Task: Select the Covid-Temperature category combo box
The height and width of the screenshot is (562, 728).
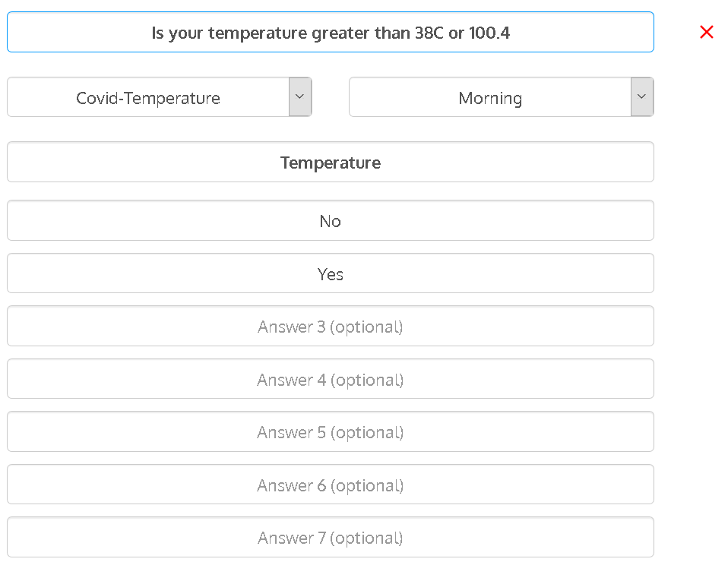Action: (x=148, y=98)
